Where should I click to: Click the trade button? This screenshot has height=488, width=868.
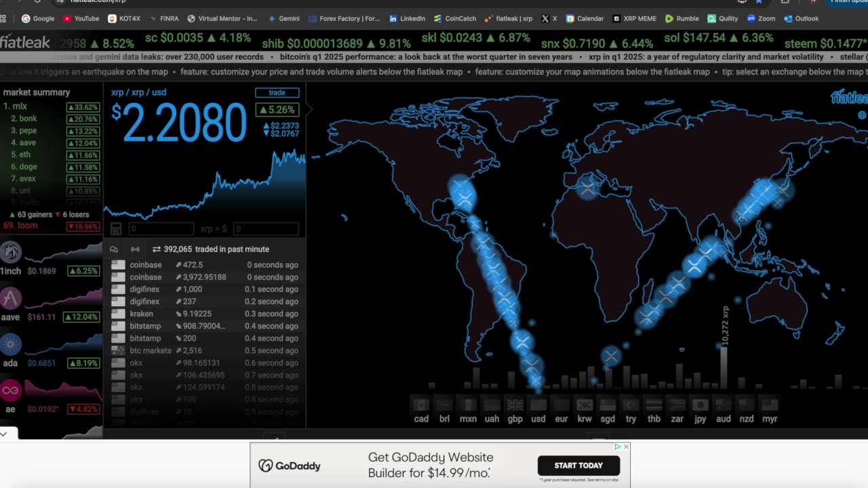point(277,92)
